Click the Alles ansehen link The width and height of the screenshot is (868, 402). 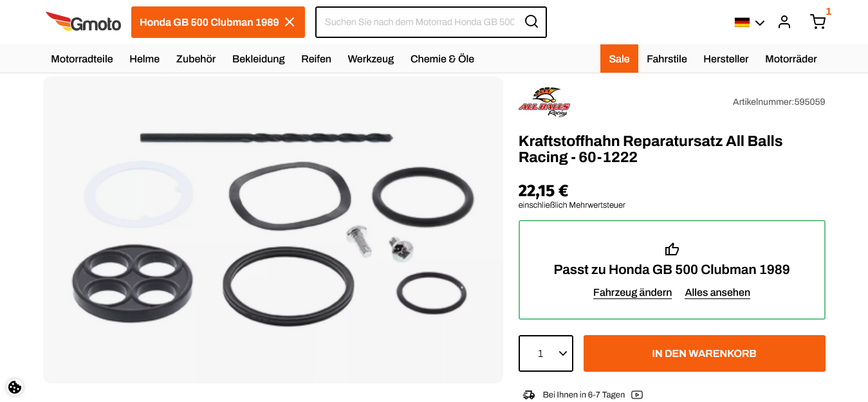pyautogui.click(x=717, y=293)
